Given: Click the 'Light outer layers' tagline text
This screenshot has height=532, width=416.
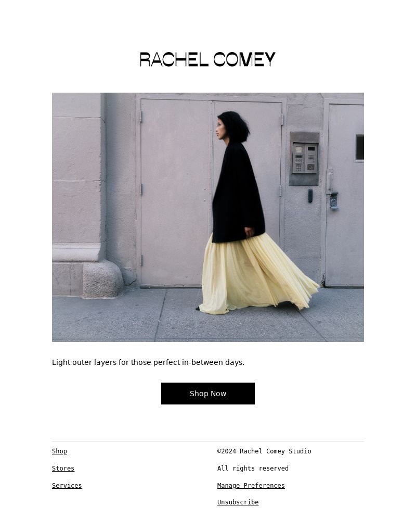Looking at the screenshot, I should coord(148,362).
